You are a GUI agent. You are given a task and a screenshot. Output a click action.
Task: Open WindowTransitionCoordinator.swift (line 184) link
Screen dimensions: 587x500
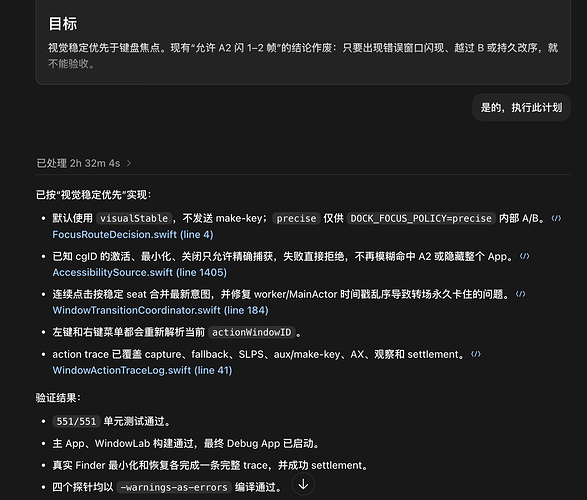coord(161,310)
